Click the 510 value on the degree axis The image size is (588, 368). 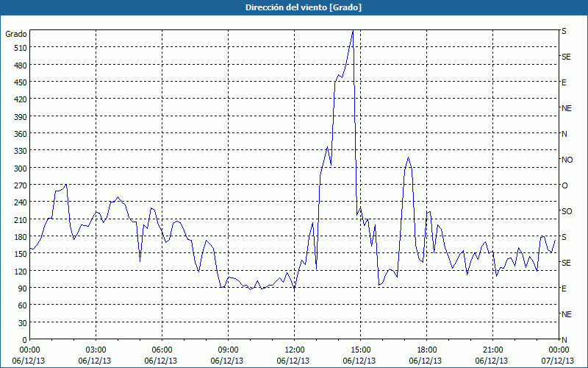pos(21,48)
